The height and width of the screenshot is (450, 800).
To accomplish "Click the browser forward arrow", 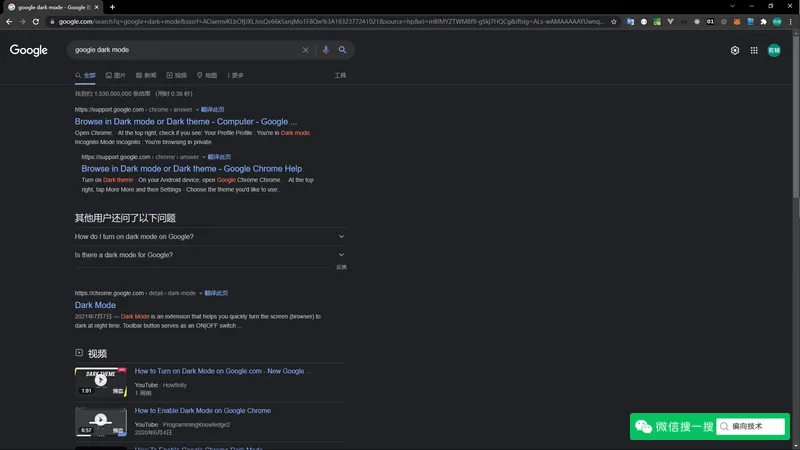I will 22,21.
